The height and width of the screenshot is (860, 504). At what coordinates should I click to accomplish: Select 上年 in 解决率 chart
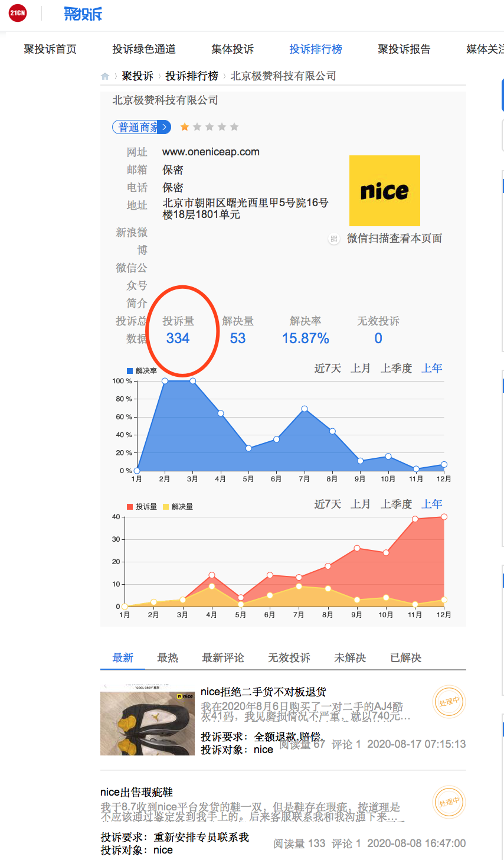(432, 369)
